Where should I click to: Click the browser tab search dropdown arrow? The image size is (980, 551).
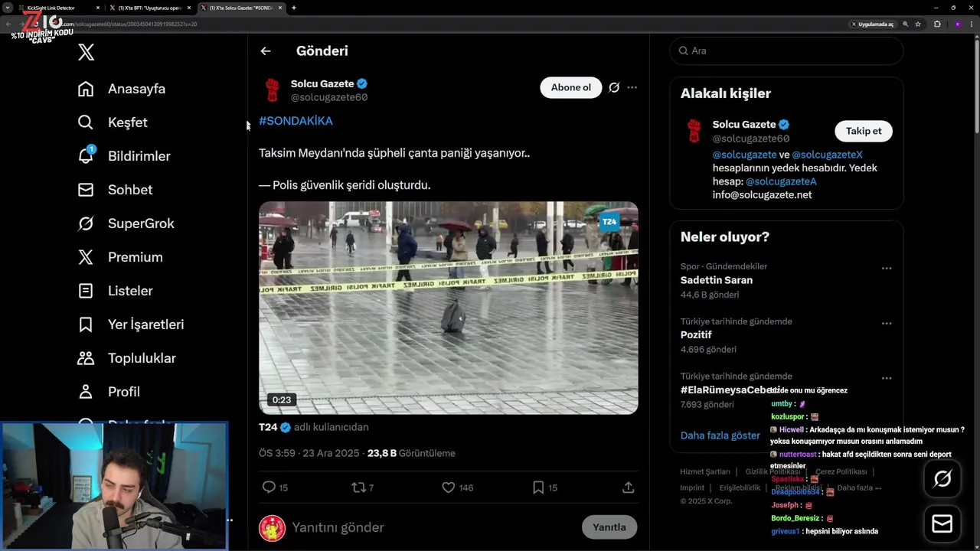pos(7,8)
